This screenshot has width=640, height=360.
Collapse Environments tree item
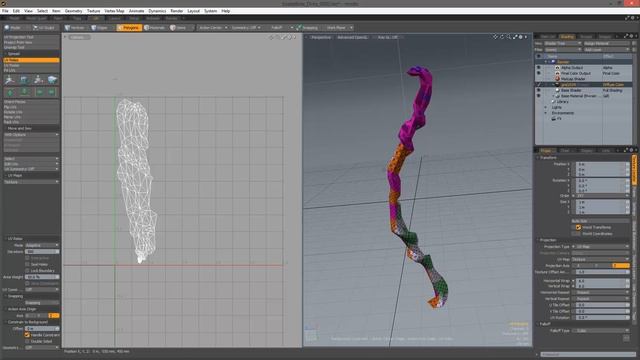tap(546, 113)
